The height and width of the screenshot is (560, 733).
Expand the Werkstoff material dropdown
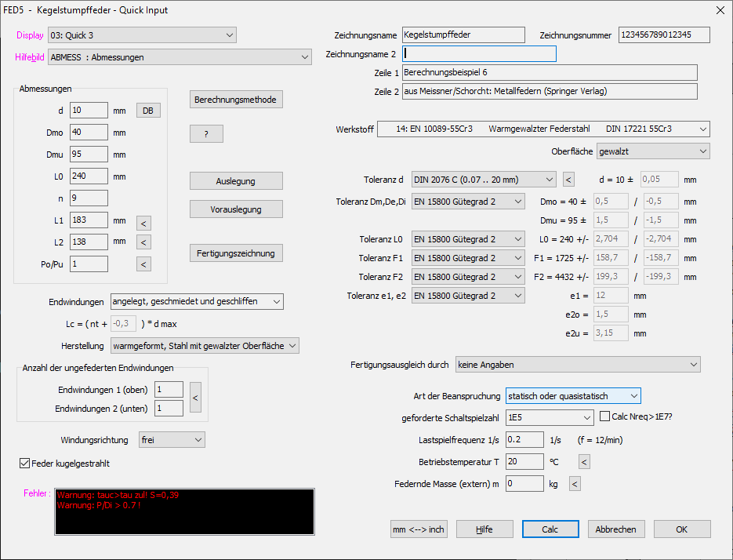click(543, 129)
